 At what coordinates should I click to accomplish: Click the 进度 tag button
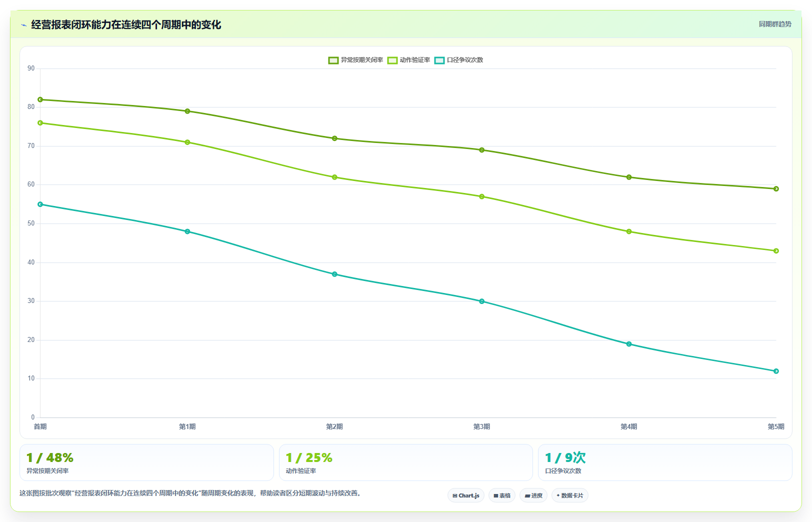[x=533, y=495]
